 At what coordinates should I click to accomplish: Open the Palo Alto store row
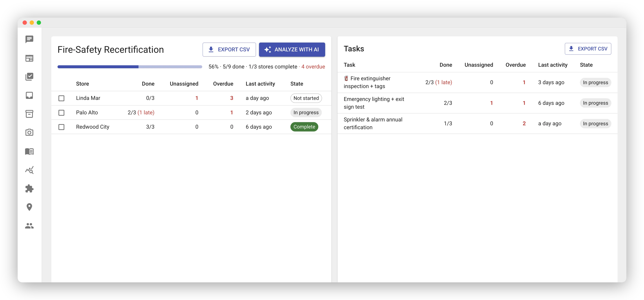pyautogui.click(x=191, y=113)
